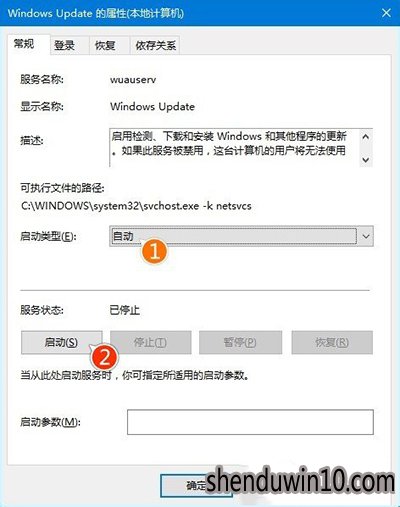
Task: Click the red number 2 marker
Action: point(104,357)
